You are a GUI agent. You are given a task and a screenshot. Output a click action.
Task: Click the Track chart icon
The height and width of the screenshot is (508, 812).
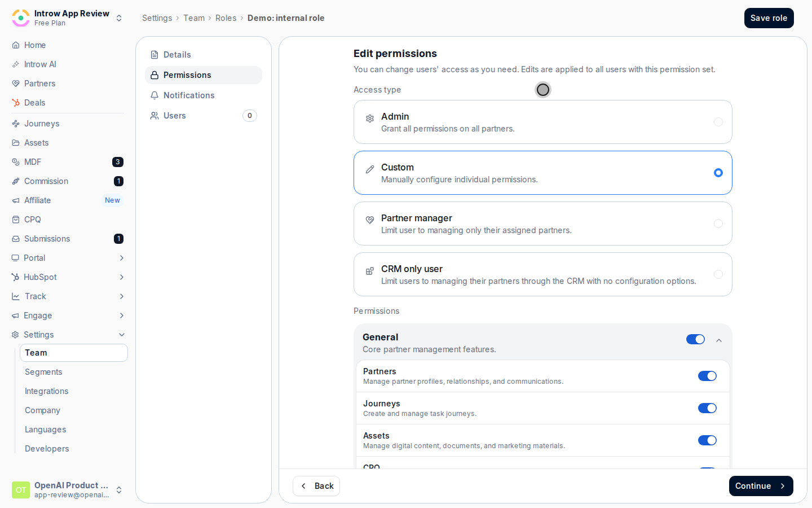pyautogui.click(x=16, y=296)
